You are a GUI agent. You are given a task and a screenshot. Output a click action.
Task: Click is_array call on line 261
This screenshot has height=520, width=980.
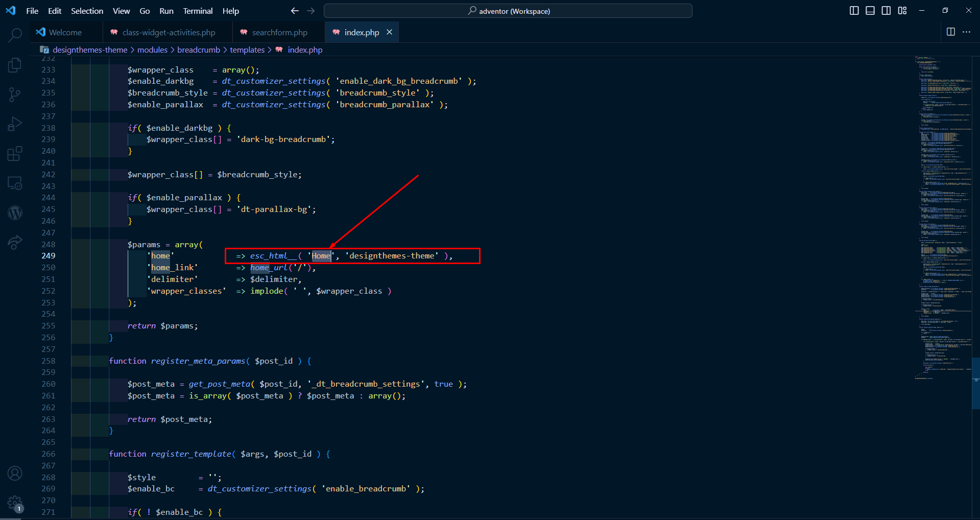[208, 396]
